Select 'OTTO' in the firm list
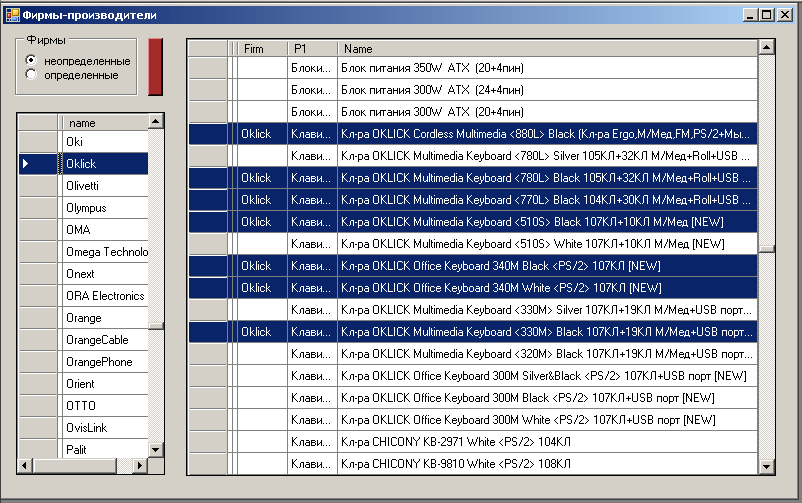The image size is (802, 503). (x=103, y=406)
